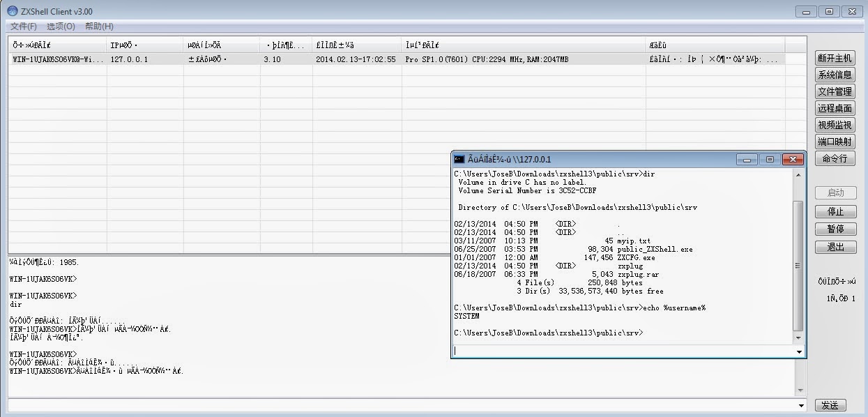
Task: Click the cmd icon in \\127.0.0.1 window
Action: [x=459, y=159]
